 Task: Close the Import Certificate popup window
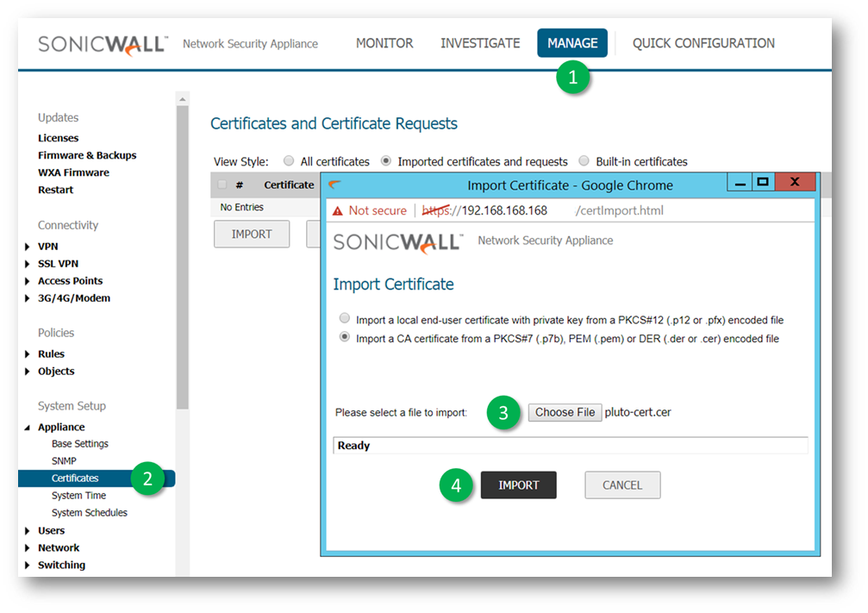coord(795,182)
